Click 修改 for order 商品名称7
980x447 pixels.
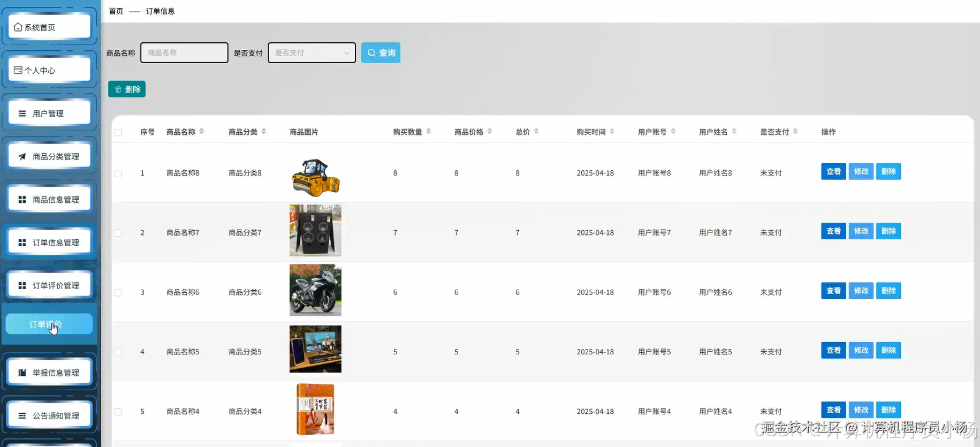[x=861, y=231]
